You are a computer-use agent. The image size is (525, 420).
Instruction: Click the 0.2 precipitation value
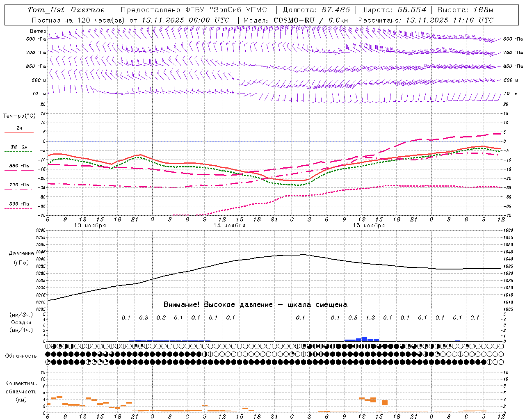point(161,317)
